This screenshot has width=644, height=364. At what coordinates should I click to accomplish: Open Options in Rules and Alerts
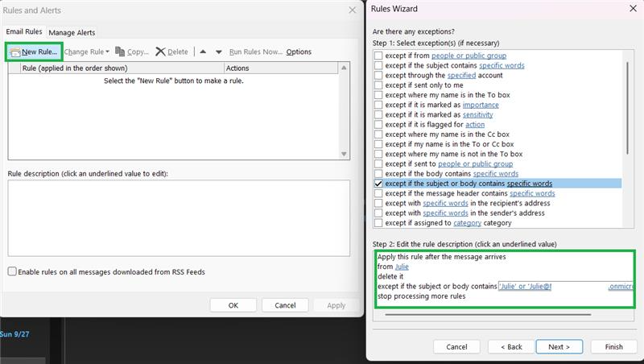[299, 52]
